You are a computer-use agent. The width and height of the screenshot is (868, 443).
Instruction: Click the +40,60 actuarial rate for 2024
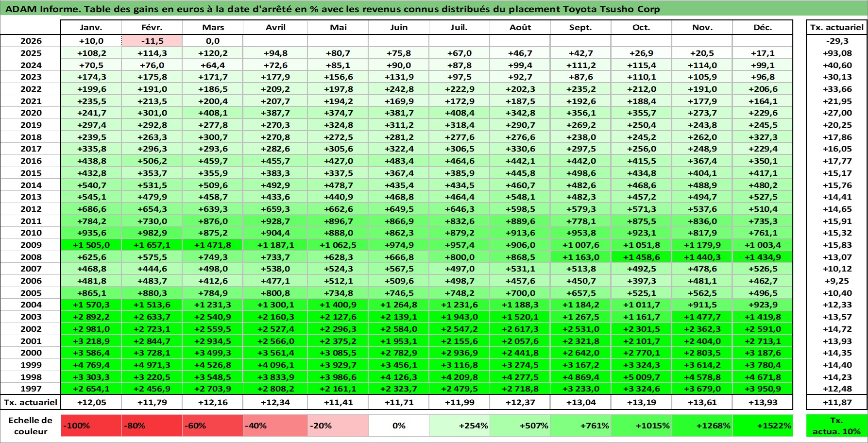coord(836,65)
